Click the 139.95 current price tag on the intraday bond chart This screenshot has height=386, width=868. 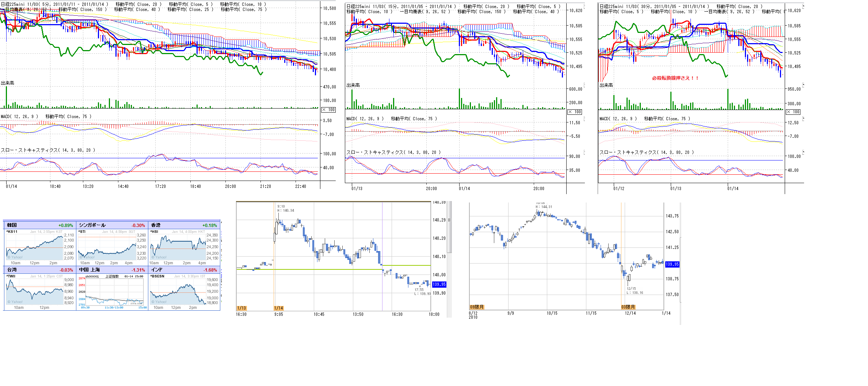pos(439,284)
